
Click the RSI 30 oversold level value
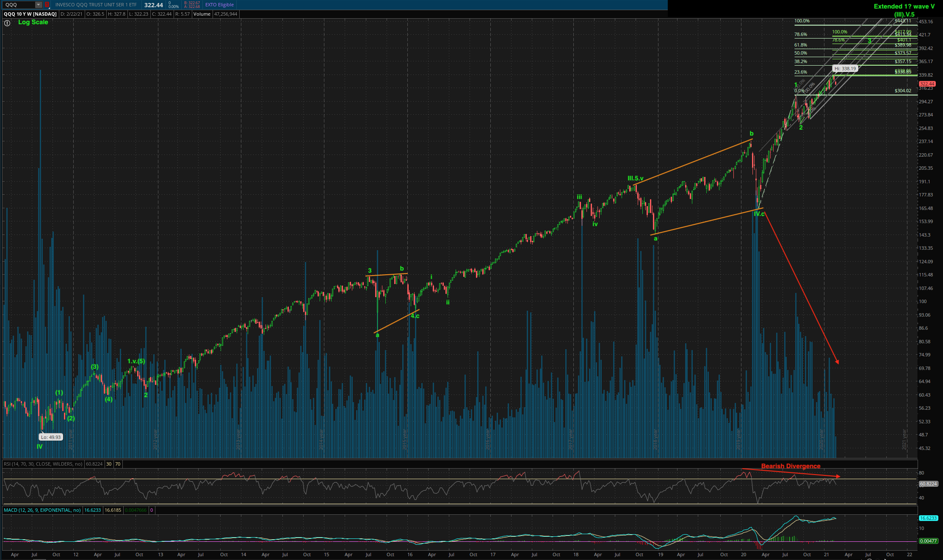[109, 464]
